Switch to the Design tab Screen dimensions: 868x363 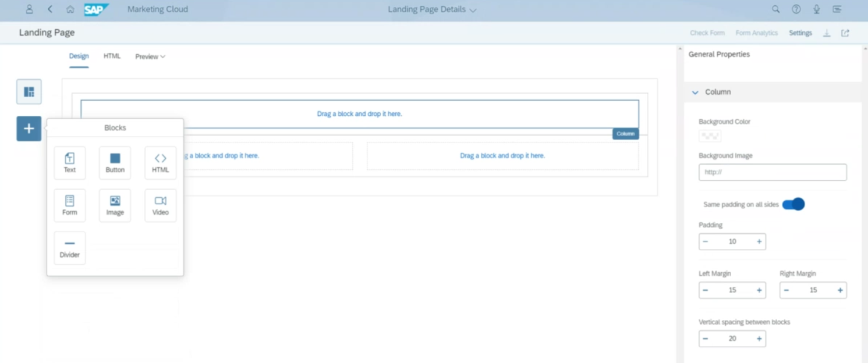(x=79, y=56)
